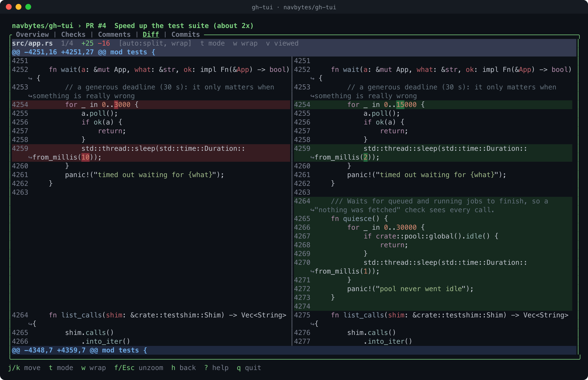Click 'h back' in the footer
The width and height of the screenshot is (588, 380).
coord(184,368)
